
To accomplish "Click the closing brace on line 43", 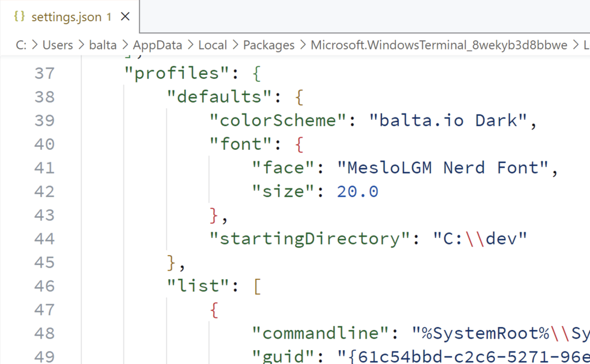I will pyautogui.click(x=214, y=215).
